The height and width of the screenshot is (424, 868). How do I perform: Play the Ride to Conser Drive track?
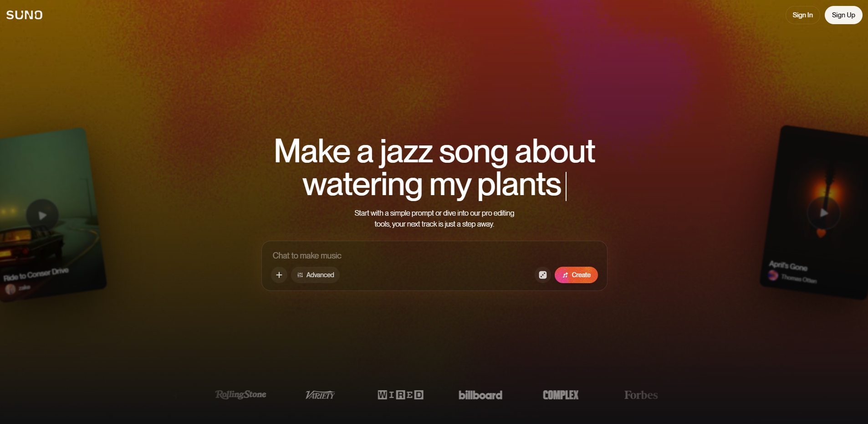[42, 215]
